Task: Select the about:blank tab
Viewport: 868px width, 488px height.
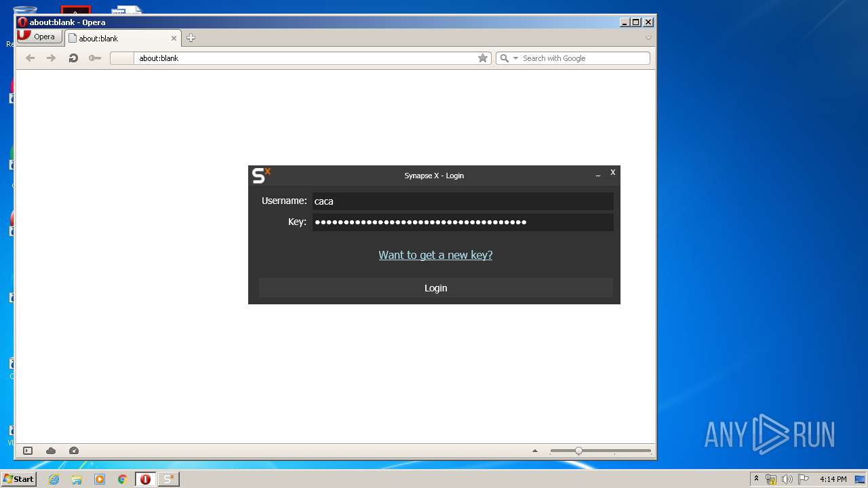Action: [122, 39]
